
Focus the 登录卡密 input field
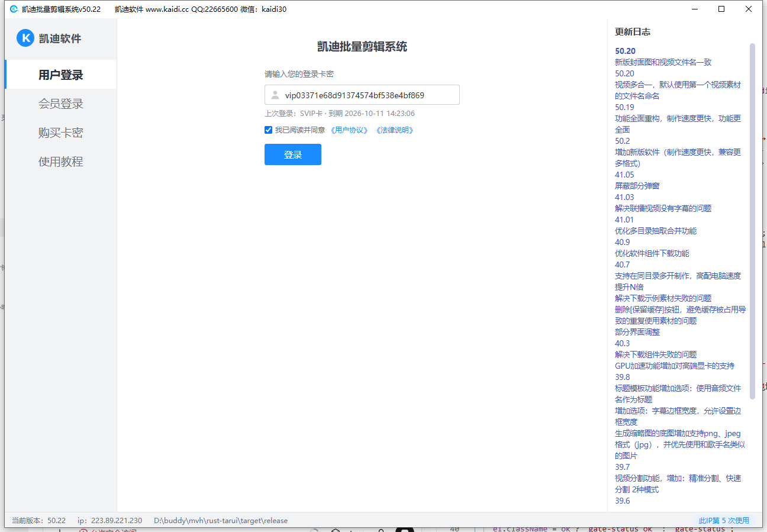(x=362, y=95)
